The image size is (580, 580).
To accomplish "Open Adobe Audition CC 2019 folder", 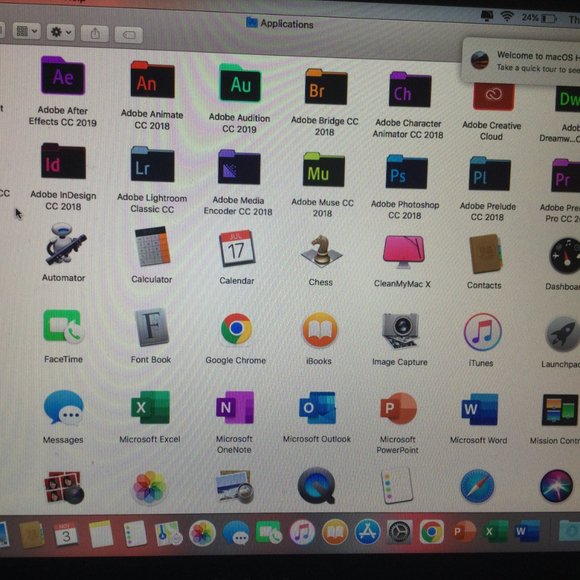I will coord(240,83).
